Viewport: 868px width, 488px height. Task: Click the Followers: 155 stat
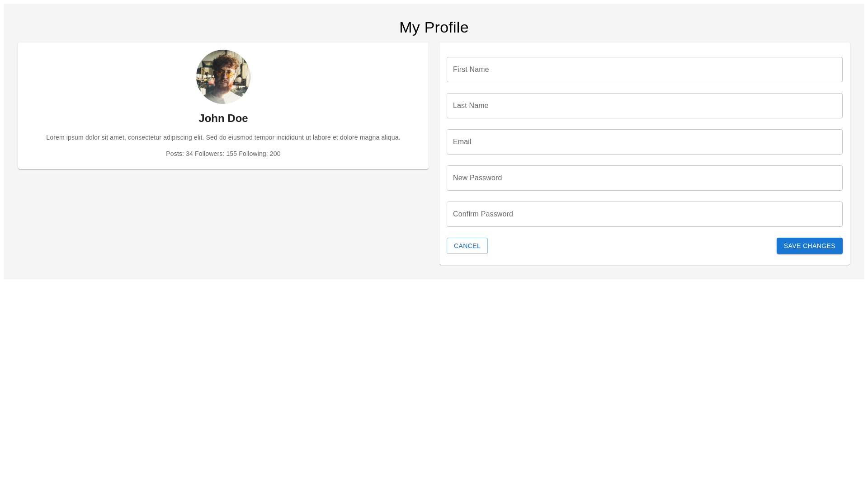tap(216, 154)
